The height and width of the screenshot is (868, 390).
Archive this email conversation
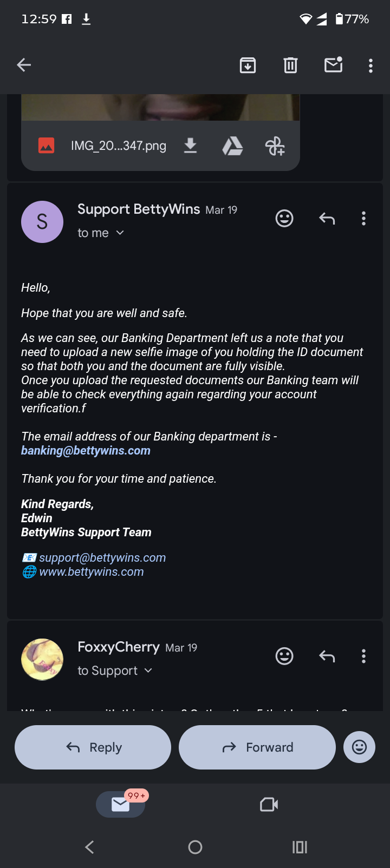click(248, 65)
